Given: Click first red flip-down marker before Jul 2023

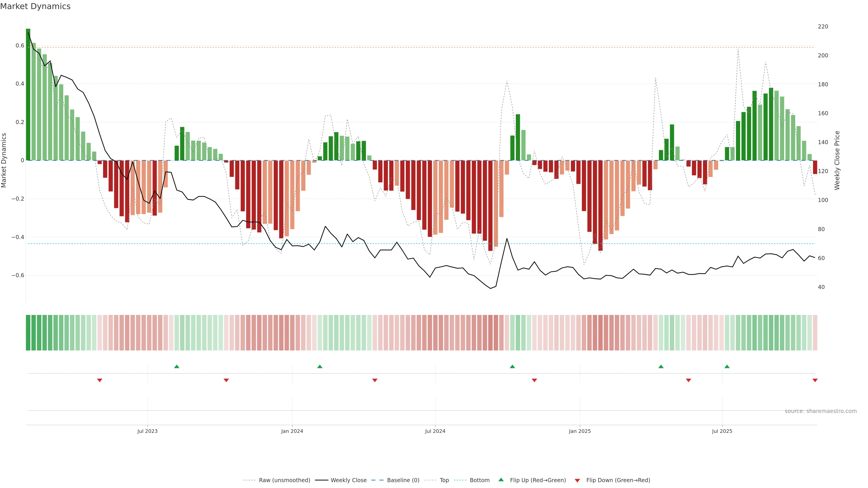Looking at the screenshot, I should (x=100, y=380).
